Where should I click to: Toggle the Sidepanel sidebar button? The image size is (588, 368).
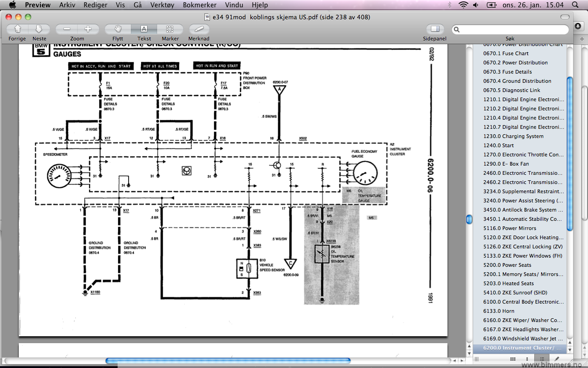(435, 29)
